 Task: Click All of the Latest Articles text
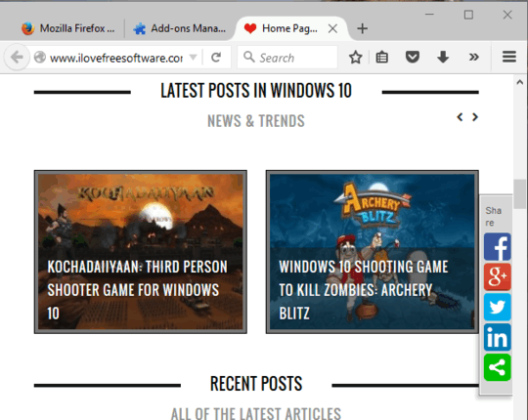point(256,413)
